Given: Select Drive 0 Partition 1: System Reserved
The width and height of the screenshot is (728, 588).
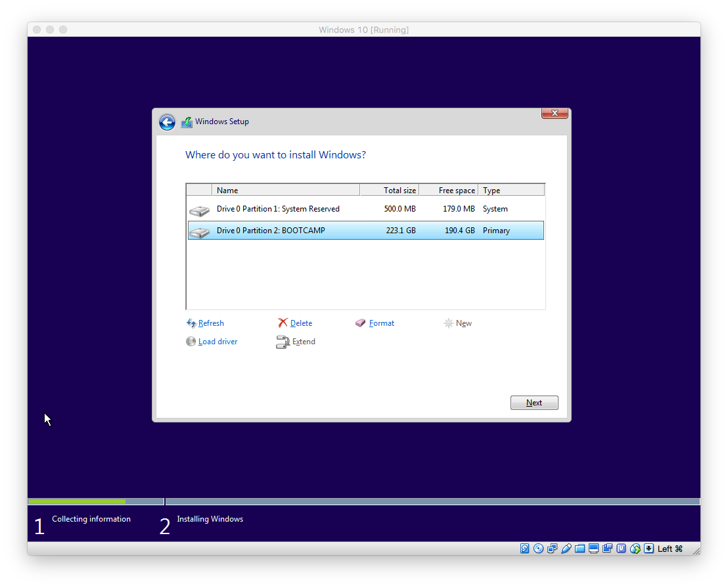Looking at the screenshot, I should 365,210.
